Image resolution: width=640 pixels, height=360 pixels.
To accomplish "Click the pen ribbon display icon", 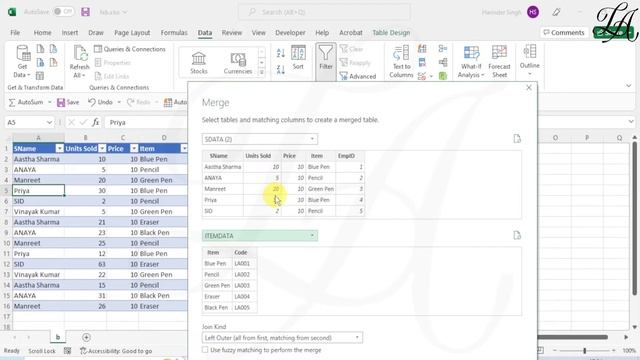I will click(556, 12).
